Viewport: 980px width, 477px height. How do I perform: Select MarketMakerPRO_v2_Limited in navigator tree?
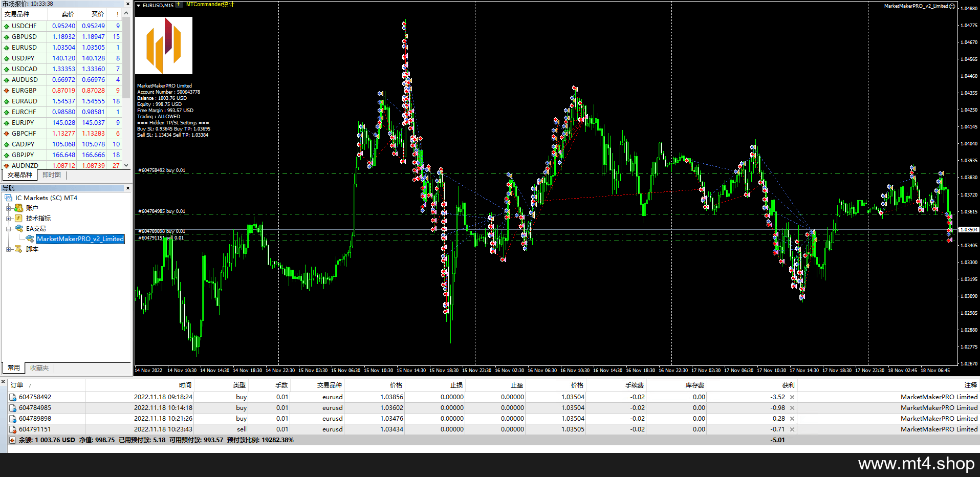click(80, 239)
